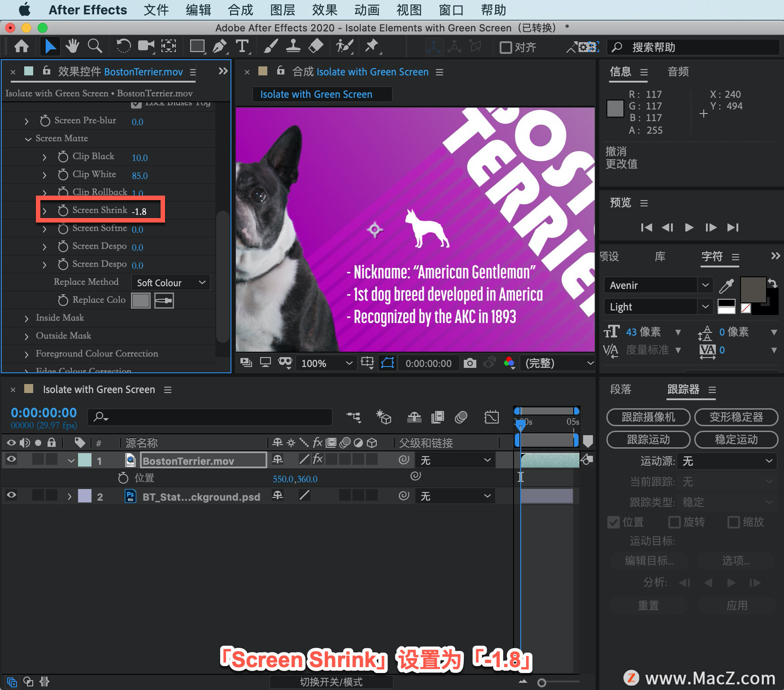Enable the 旋转 tracker checkbox
The image size is (784, 690).
click(674, 522)
